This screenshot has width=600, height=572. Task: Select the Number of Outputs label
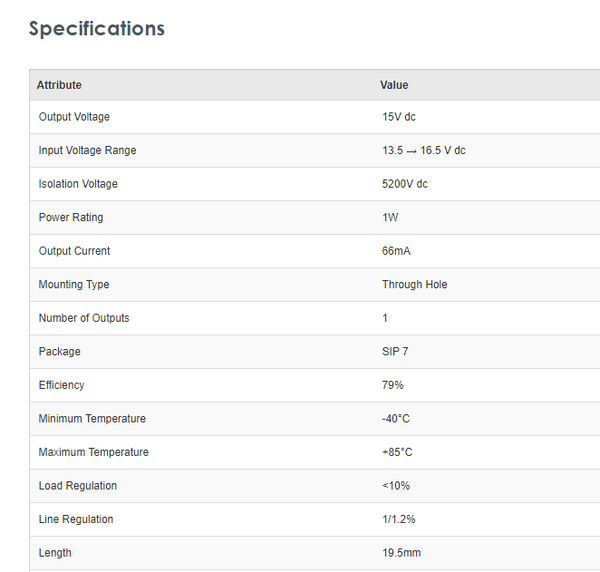84,318
